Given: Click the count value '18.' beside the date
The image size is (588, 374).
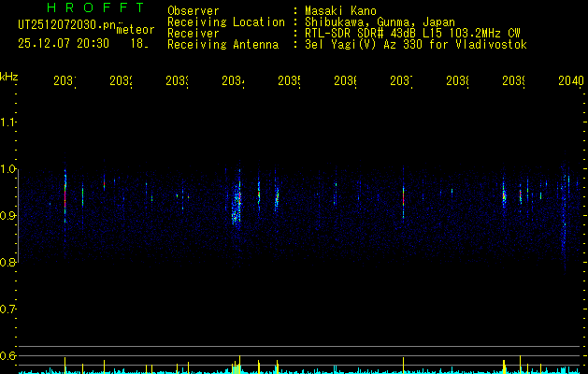Looking at the screenshot, I should coord(139,44).
